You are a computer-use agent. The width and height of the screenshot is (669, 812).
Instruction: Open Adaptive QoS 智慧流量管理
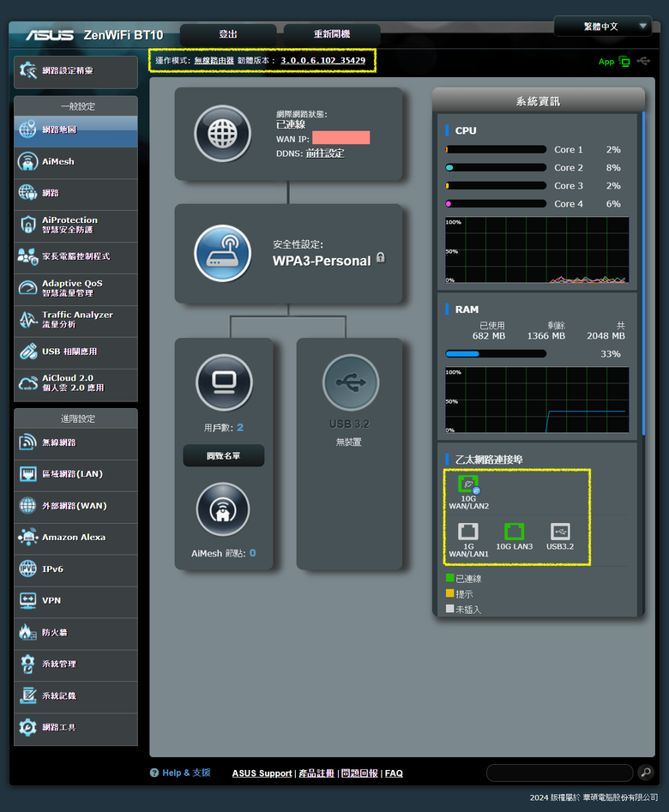[x=75, y=289]
